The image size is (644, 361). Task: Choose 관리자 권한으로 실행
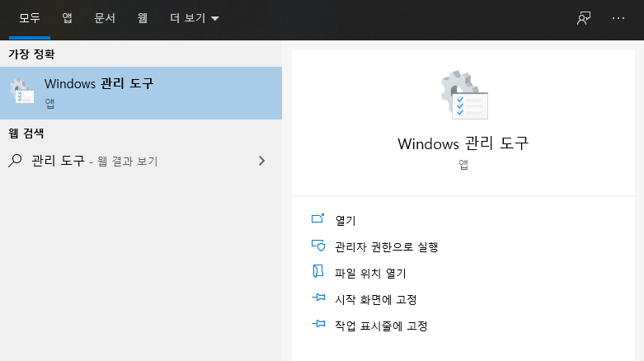pyautogui.click(x=387, y=246)
